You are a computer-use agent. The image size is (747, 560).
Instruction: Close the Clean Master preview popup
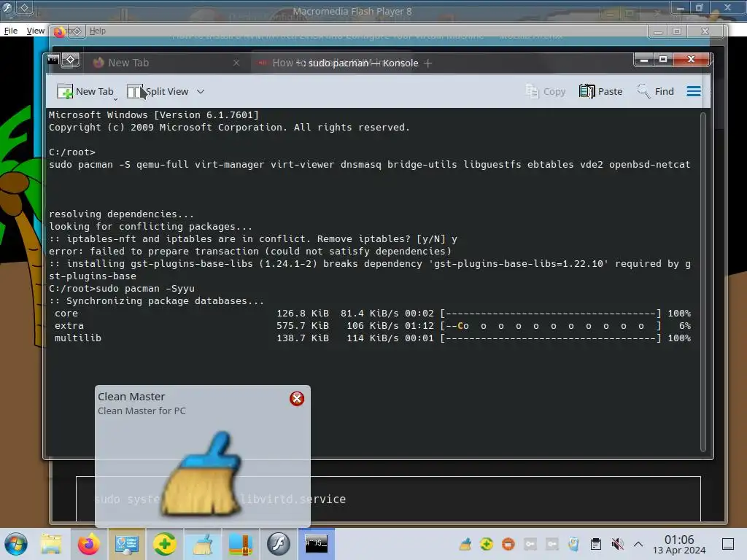[297, 399]
